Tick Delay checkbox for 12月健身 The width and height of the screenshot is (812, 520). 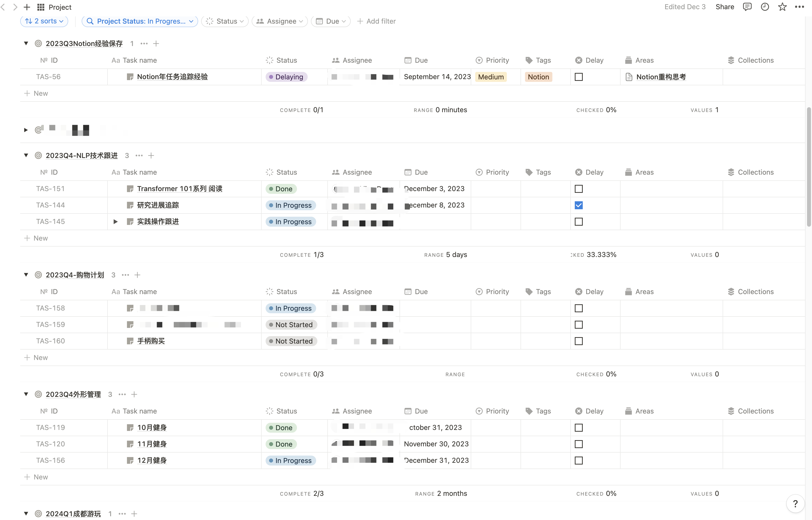[x=579, y=460]
